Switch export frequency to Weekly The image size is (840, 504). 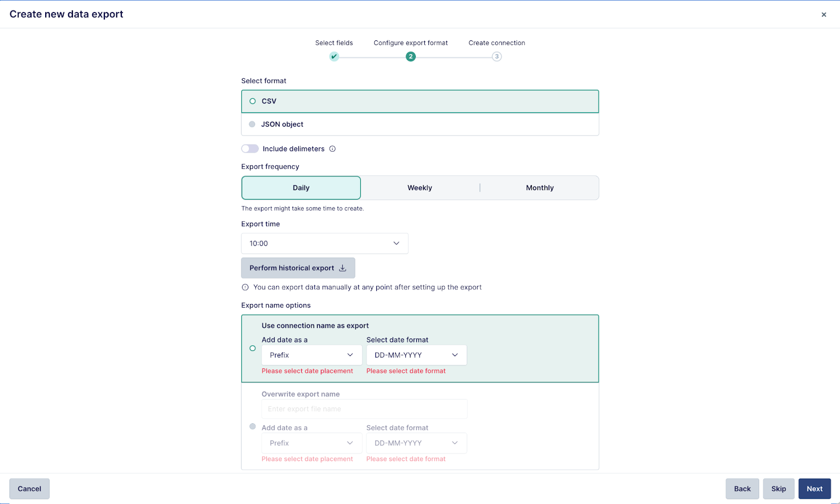pyautogui.click(x=419, y=188)
